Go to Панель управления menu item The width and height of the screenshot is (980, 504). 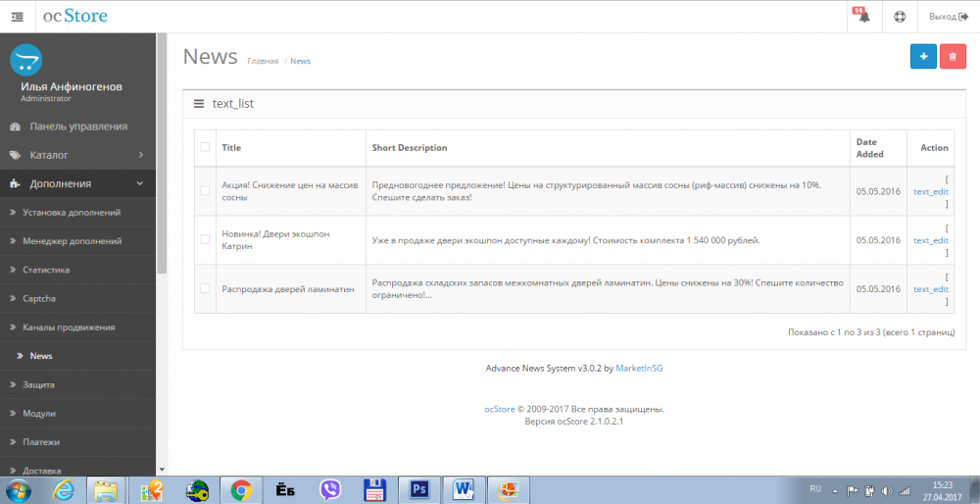click(x=78, y=126)
